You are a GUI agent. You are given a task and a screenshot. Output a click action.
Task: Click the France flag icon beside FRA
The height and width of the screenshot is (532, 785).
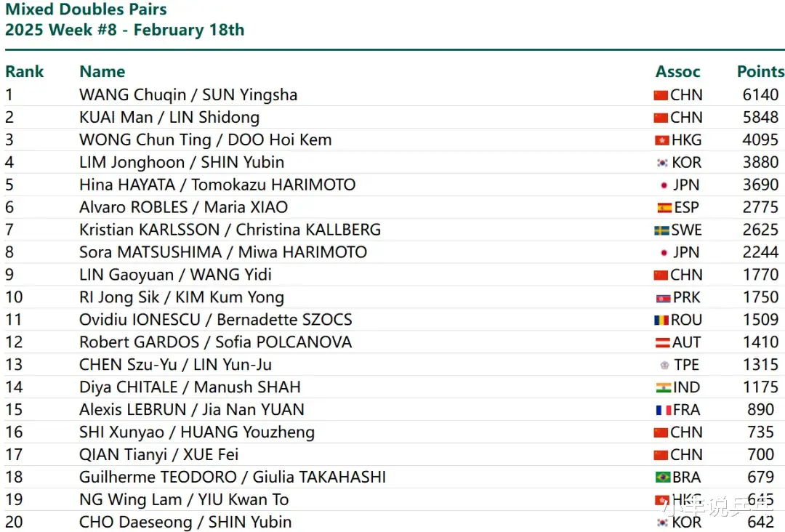[x=663, y=411]
